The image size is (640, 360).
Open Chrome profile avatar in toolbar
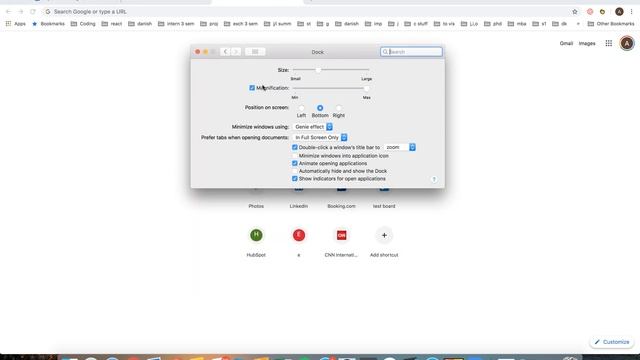click(x=619, y=12)
